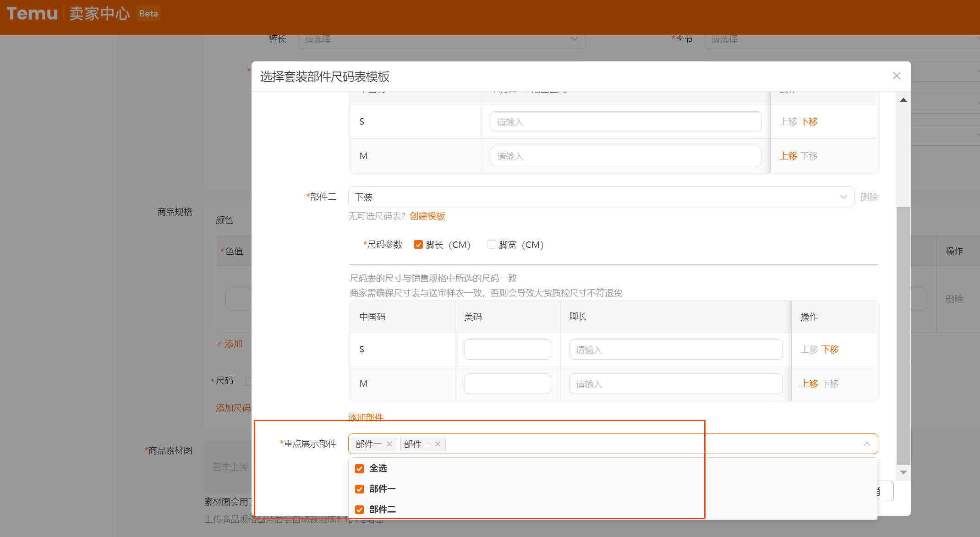Uncheck the 脚长（CM） parameter

click(418, 244)
